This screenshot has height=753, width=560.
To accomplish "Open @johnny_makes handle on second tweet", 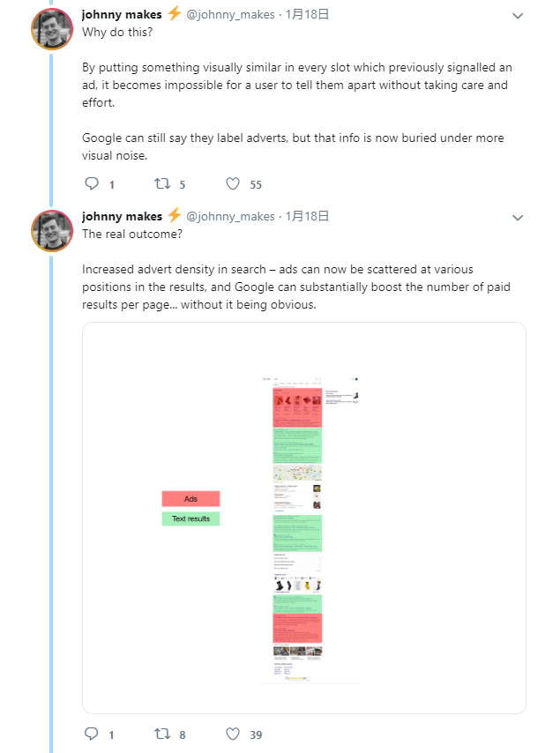I will 230,217.
